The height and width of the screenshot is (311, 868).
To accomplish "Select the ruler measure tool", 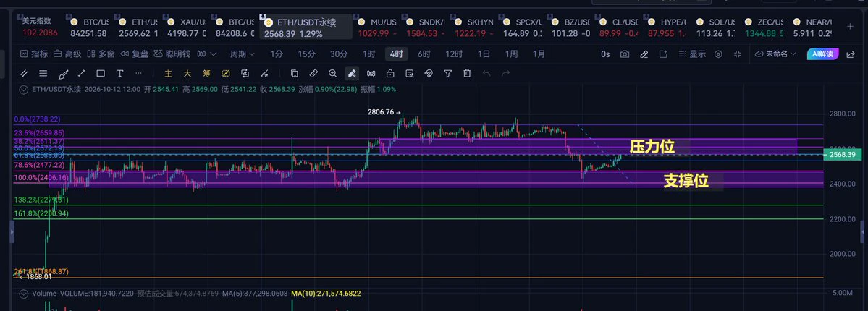I will (x=313, y=73).
